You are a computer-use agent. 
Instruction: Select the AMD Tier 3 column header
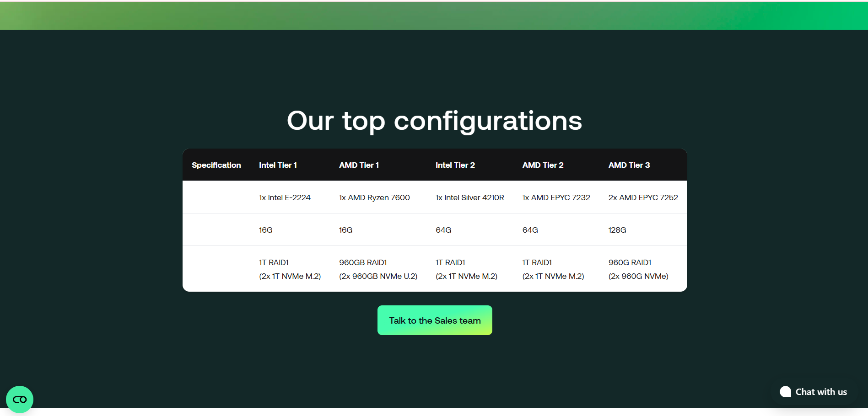(x=629, y=165)
